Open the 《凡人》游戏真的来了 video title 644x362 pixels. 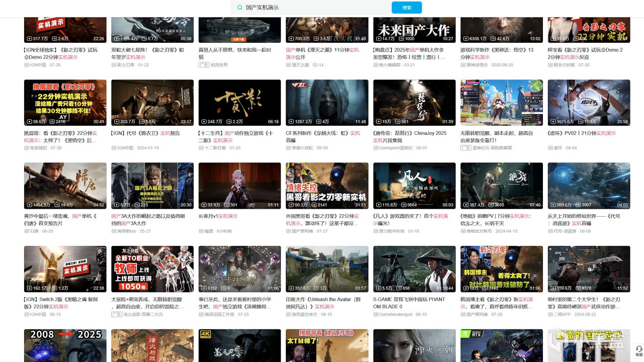pos(411,220)
